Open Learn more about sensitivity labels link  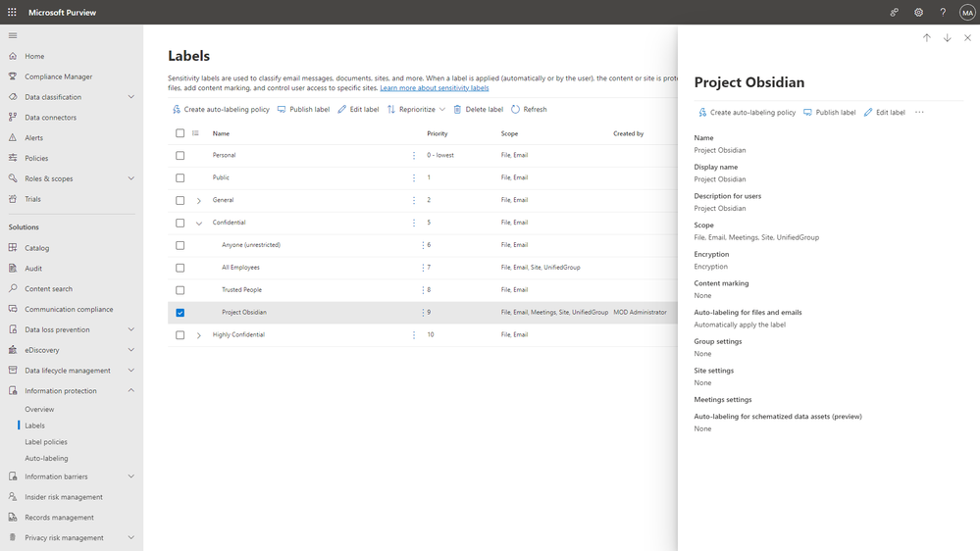point(435,88)
